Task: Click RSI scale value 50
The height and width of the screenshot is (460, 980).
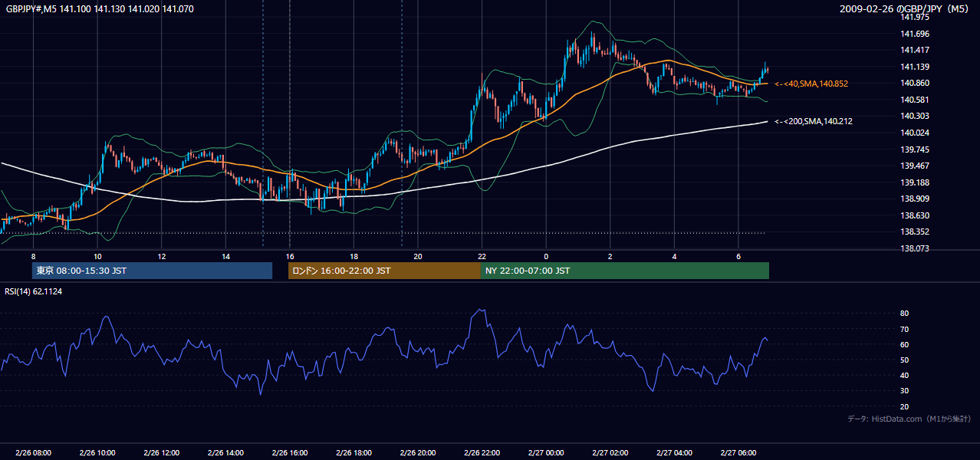Action: [905, 360]
